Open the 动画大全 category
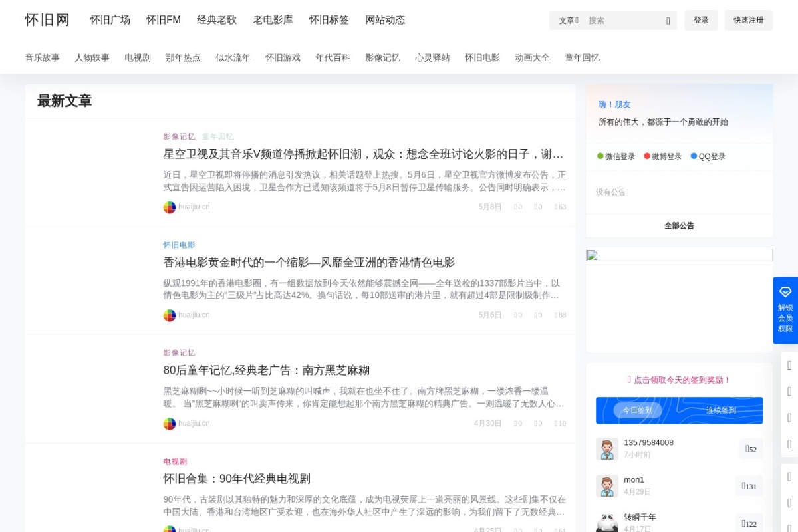The width and height of the screenshot is (798, 532). point(532,58)
